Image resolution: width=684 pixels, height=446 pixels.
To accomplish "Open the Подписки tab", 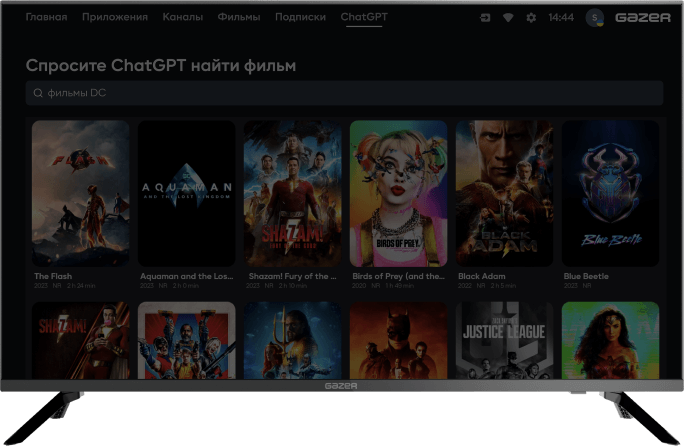I will [300, 17].
